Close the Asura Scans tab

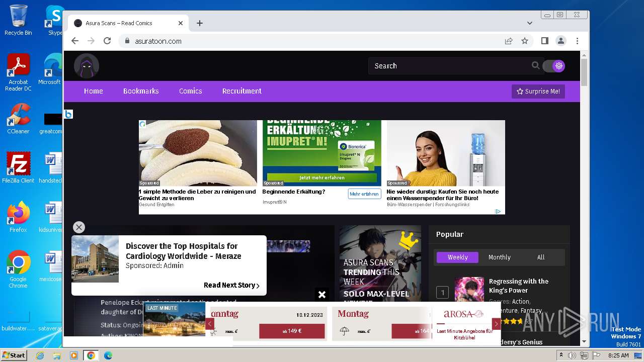pos(181,23)
